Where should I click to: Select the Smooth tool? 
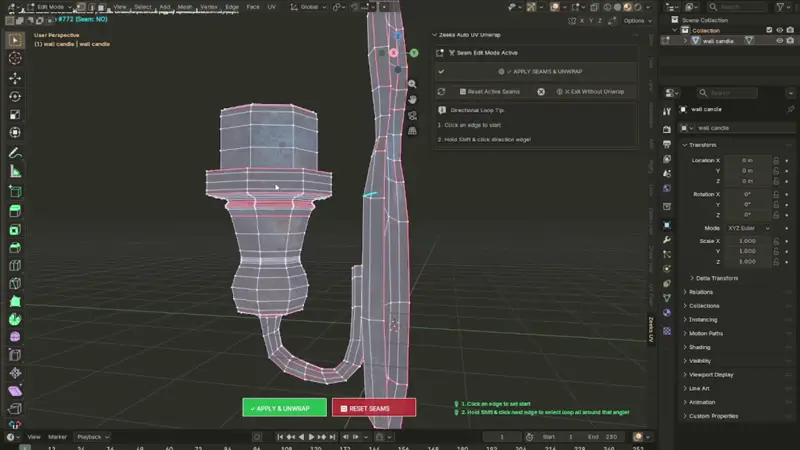tap(15, 337)
